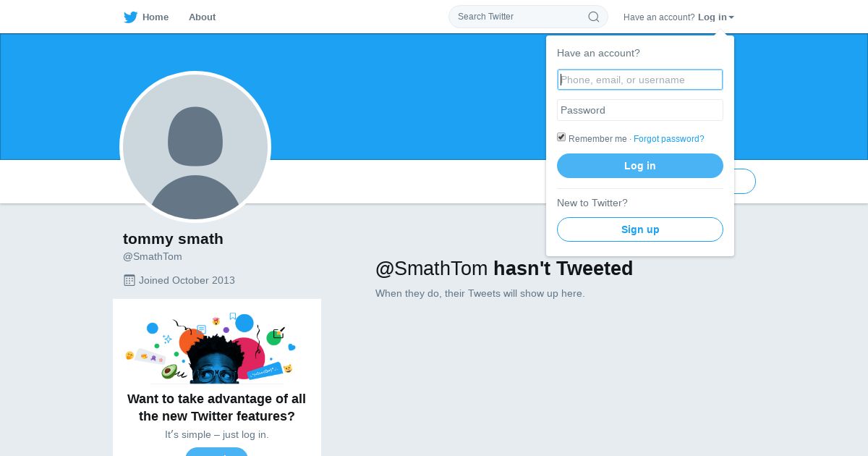Uncheck the Remember me checkbox
Viewport: 868px width, 456px height.
click(561, 138)
